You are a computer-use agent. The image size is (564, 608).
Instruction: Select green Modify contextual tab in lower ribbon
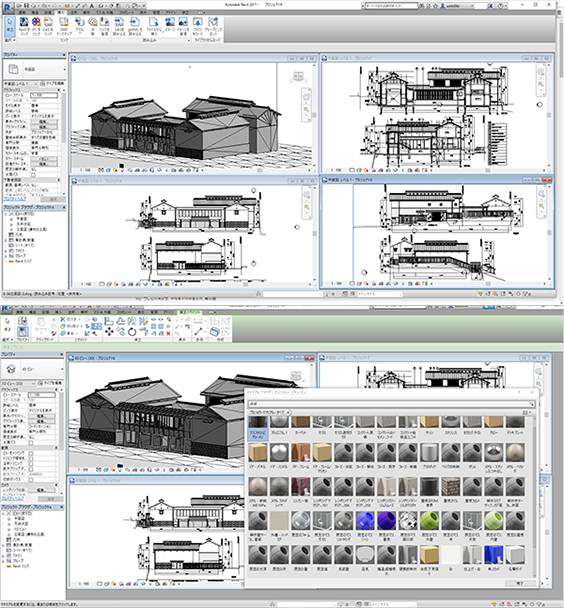[190, 312]
